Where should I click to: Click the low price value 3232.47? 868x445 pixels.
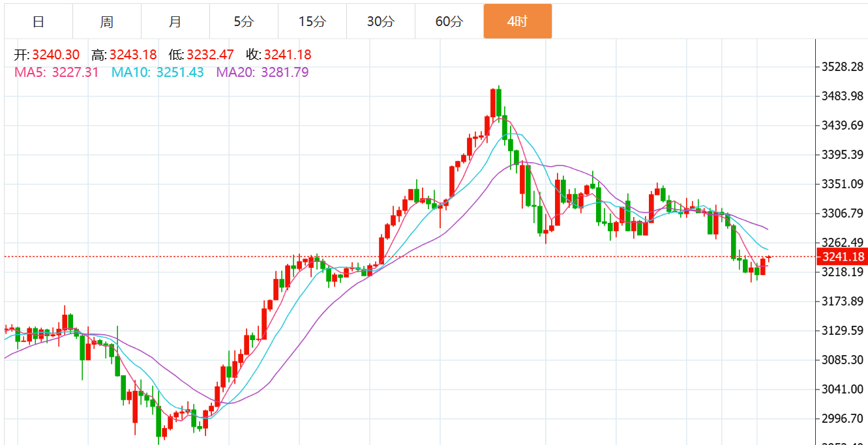(210, 55)
